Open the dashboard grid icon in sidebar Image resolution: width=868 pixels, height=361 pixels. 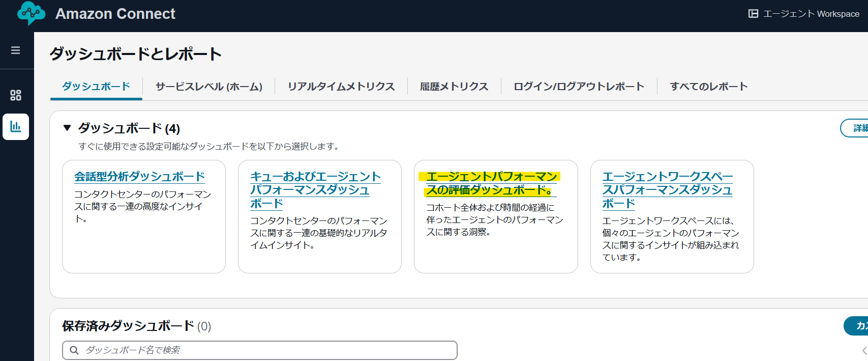(16, 95)
